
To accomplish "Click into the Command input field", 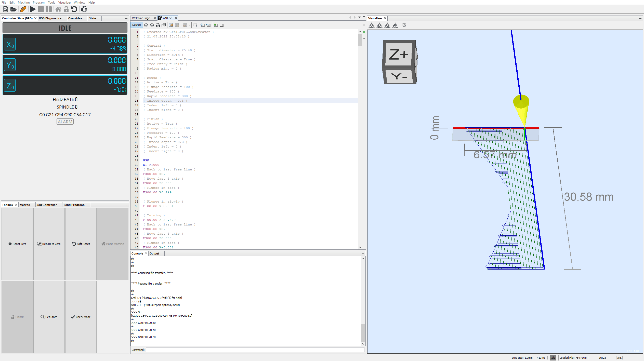I will 255,350.
